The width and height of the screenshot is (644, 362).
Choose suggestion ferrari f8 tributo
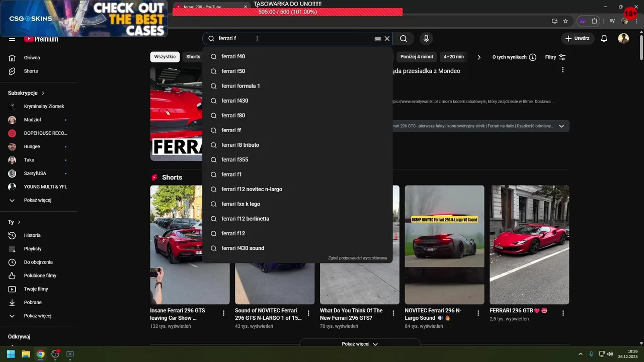click(x=297, y=145)
